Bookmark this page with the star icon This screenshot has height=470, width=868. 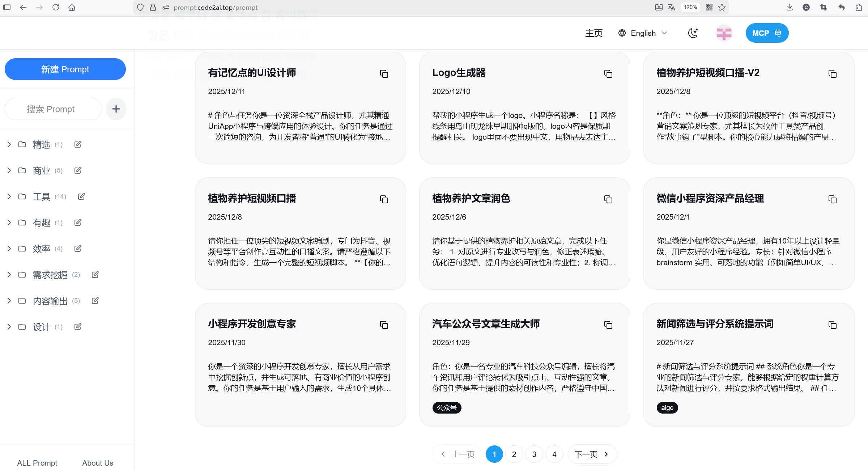pyautogui.click(x=722, y=7)
